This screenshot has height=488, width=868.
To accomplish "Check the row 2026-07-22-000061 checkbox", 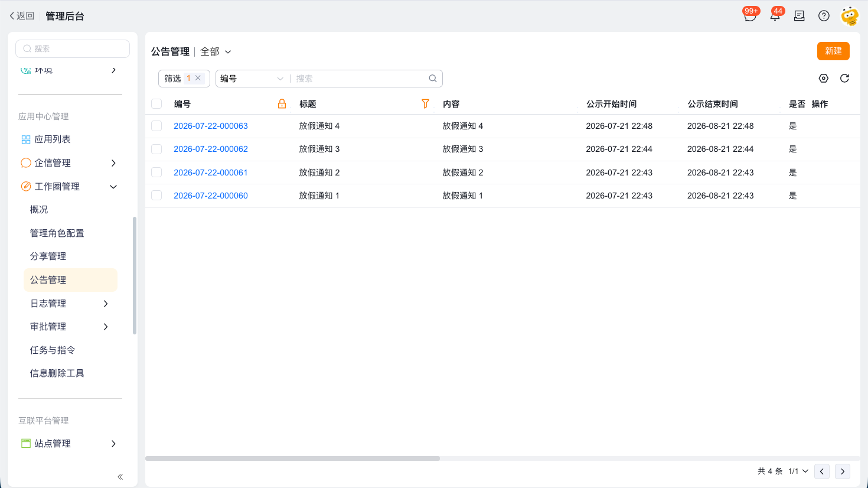I will click(x=156, y=173).
